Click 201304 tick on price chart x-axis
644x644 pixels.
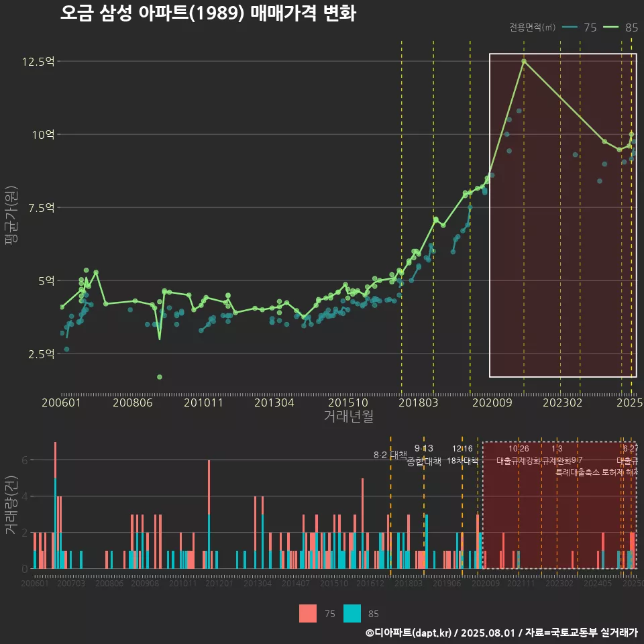(x=274, y=402)
